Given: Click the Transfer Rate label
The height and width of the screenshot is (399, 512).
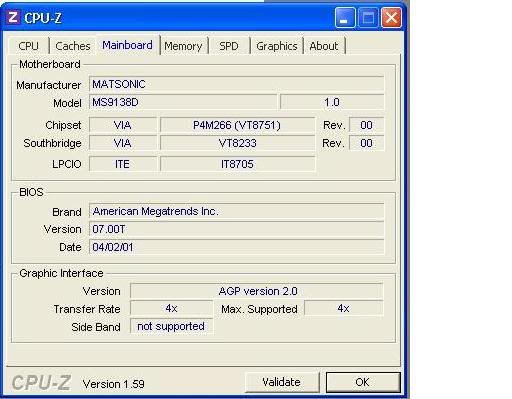Looking at the screenshot, I should (87, 309).
